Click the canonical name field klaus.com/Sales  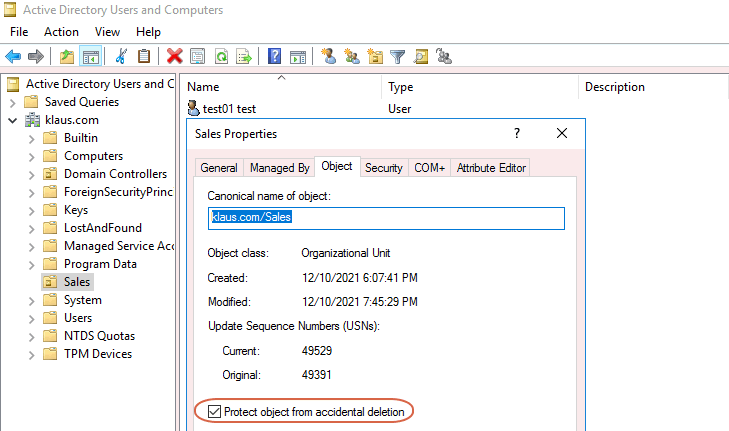pyautogui.click(x=386, y=218)
